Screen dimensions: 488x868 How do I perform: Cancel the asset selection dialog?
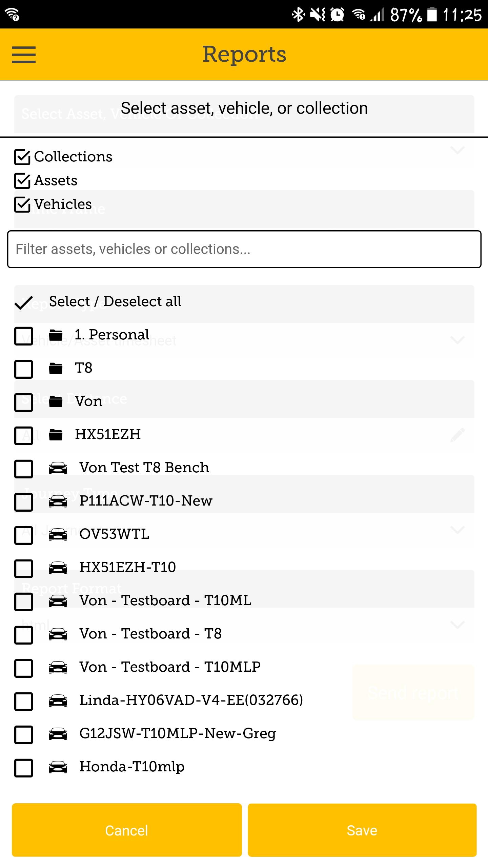coord(127,830)
